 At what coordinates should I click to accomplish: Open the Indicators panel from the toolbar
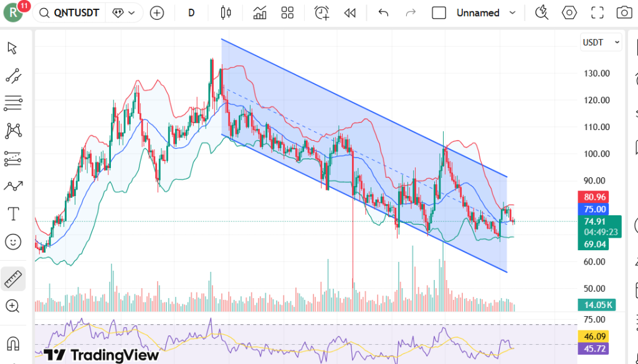pos(259,12)
